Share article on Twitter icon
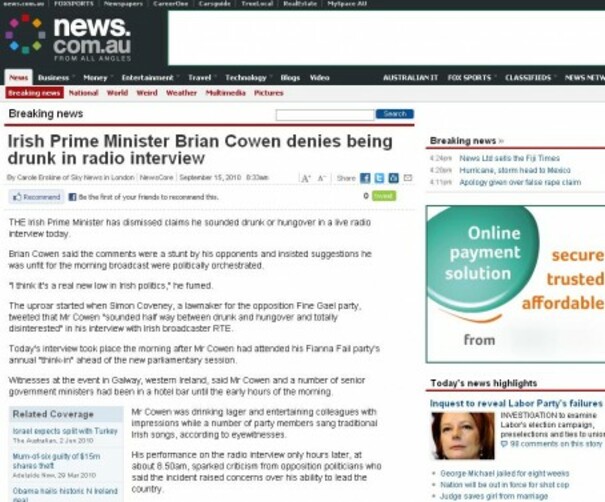Viewport: 605px width, 502px height. 379,178
